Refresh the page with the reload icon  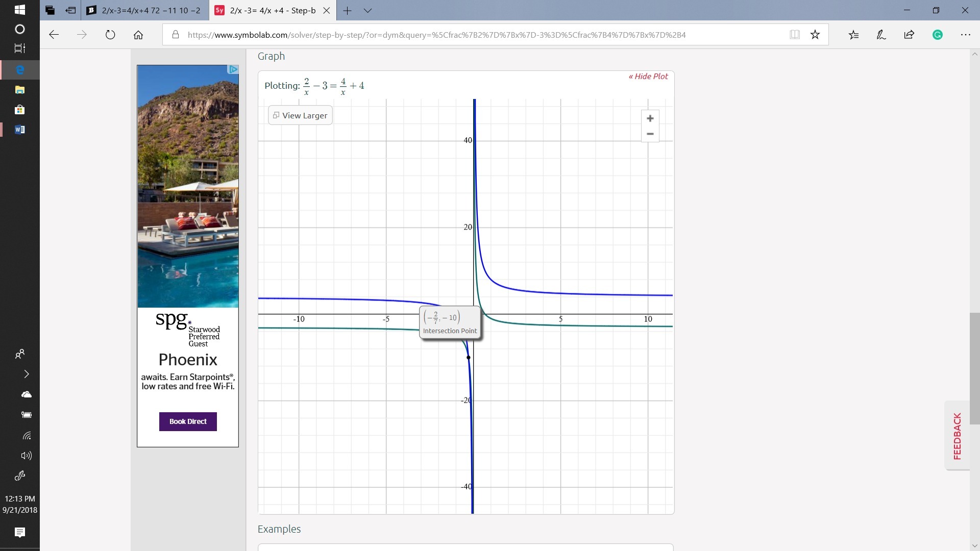pyautogui.click(x=110, y=35)
